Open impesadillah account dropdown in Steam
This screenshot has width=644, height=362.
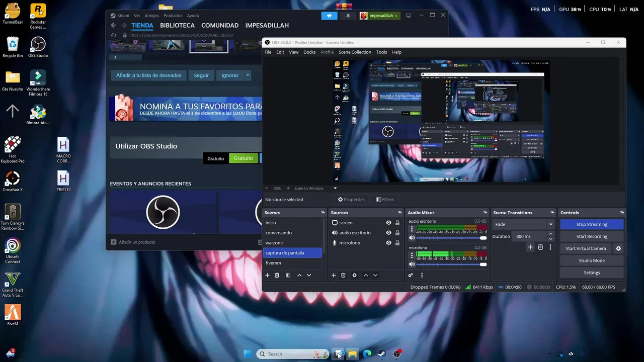coord(379,16)
